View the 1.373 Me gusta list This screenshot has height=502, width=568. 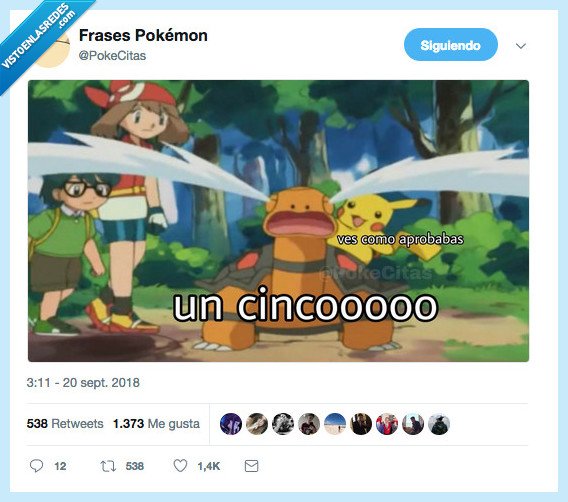(156, 423)
